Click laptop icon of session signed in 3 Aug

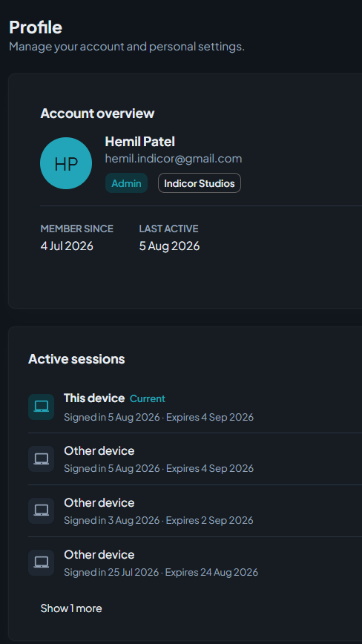41,510
